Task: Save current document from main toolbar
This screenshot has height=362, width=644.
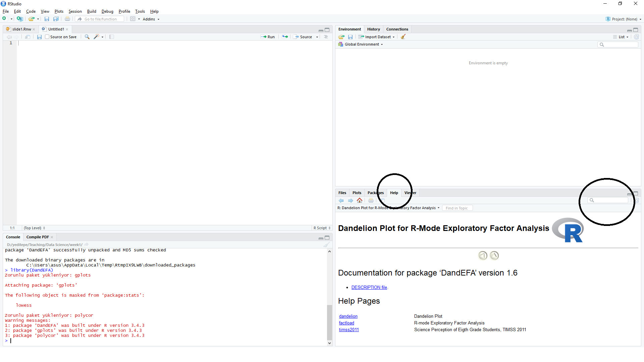Action: (47, 19)
